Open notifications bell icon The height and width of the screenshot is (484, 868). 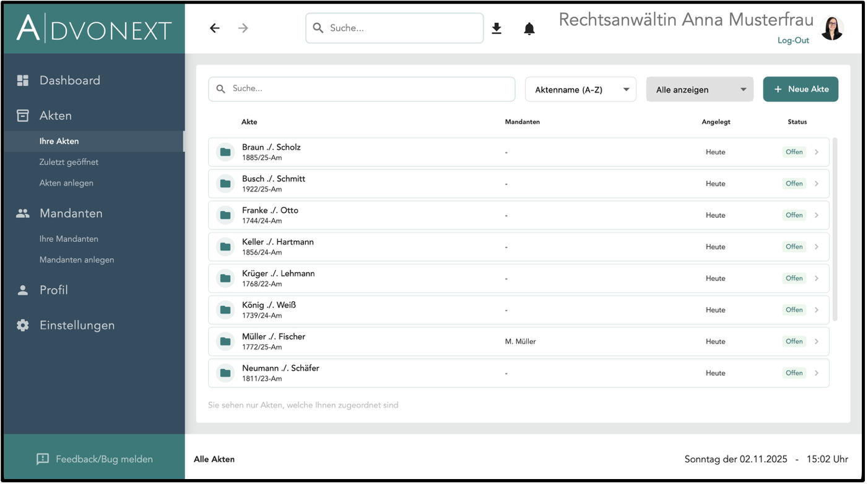(x=529, y=28)
